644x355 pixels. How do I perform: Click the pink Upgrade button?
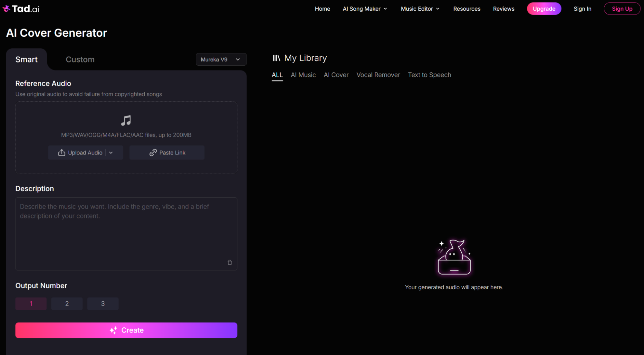point(544,9)
